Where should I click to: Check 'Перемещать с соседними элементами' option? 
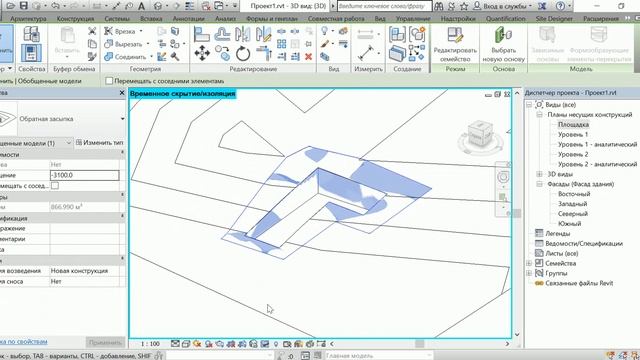(x=109, y=81)
